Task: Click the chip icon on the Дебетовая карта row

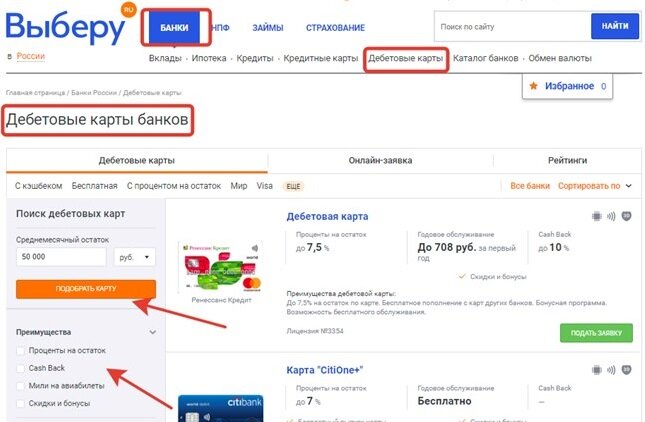Action: click(x=596, y=216)
